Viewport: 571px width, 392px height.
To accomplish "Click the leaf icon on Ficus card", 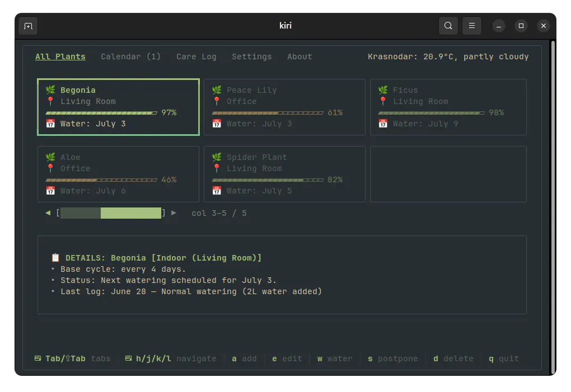I will [383, 90].
